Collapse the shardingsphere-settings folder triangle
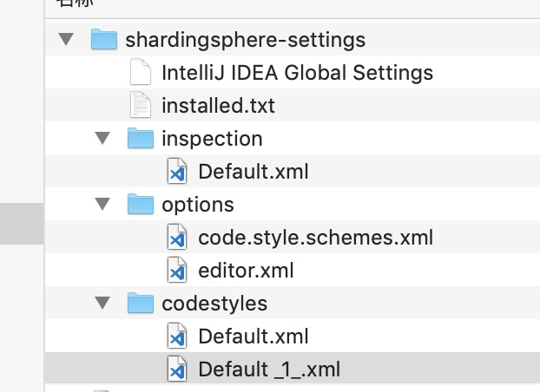 [66, 39]
